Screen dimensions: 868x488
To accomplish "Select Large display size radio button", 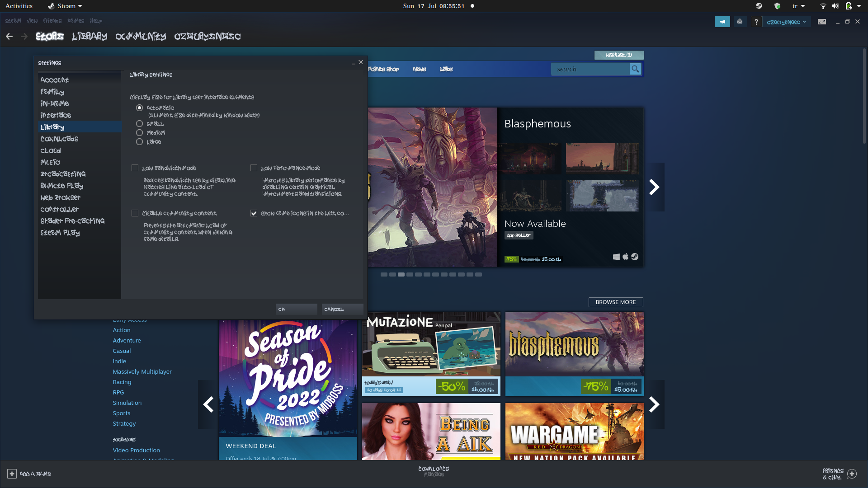I will pyautogui.click(x=139, y=142).
